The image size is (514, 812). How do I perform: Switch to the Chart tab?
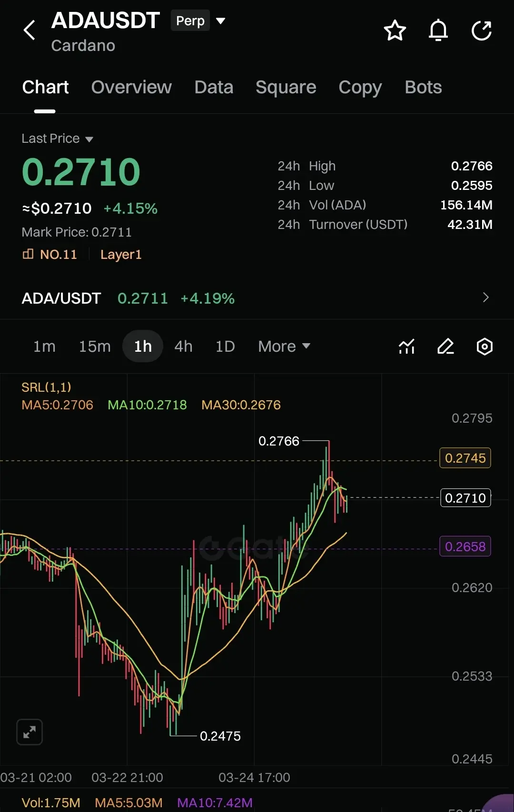45,88
